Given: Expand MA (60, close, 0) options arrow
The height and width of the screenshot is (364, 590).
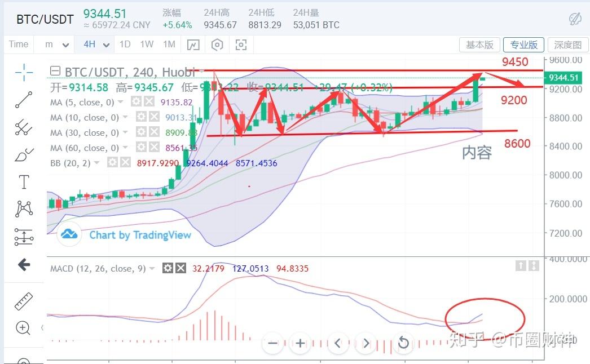Looking at the screenshot, I should click(125, 148).
